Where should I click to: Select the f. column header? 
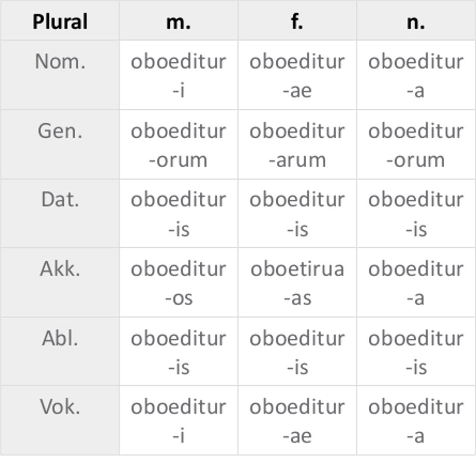point(297,21)
